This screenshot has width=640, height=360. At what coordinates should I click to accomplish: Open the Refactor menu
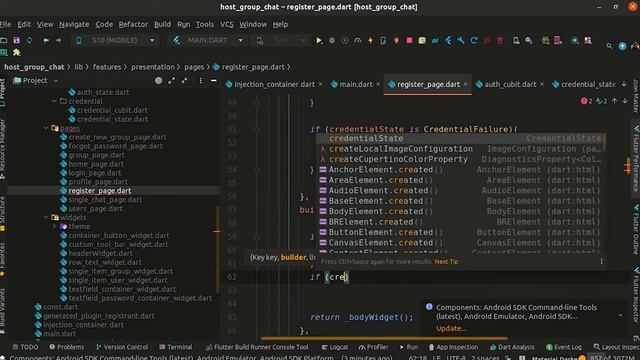[x=133, y=24]
